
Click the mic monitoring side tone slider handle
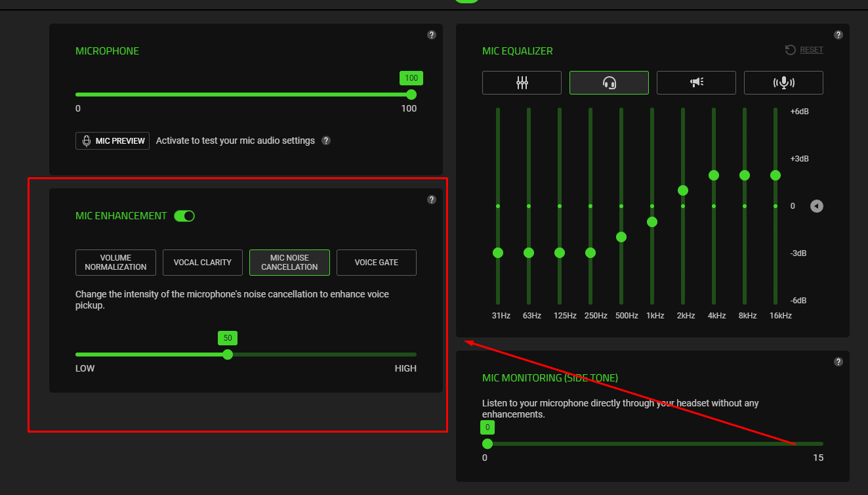487,444
